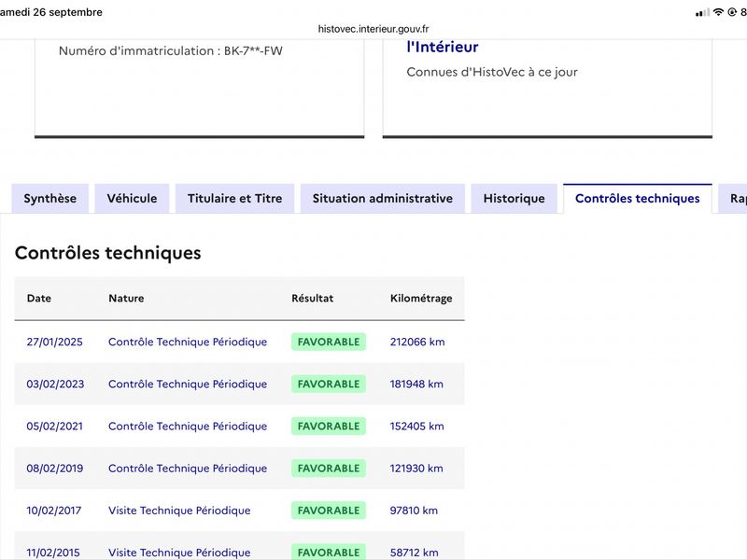
Task: Click the 27/01/2025 inspection date
Action: coord(54,342)
